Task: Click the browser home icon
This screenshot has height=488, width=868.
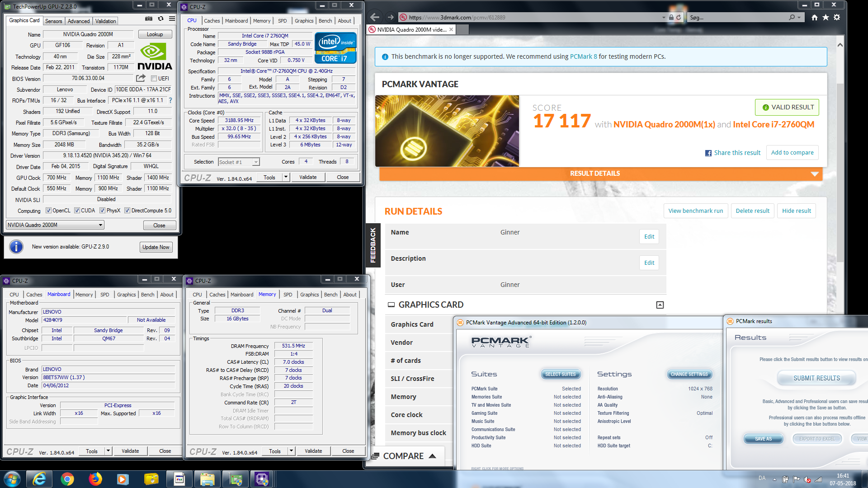Action: (814, 18)
